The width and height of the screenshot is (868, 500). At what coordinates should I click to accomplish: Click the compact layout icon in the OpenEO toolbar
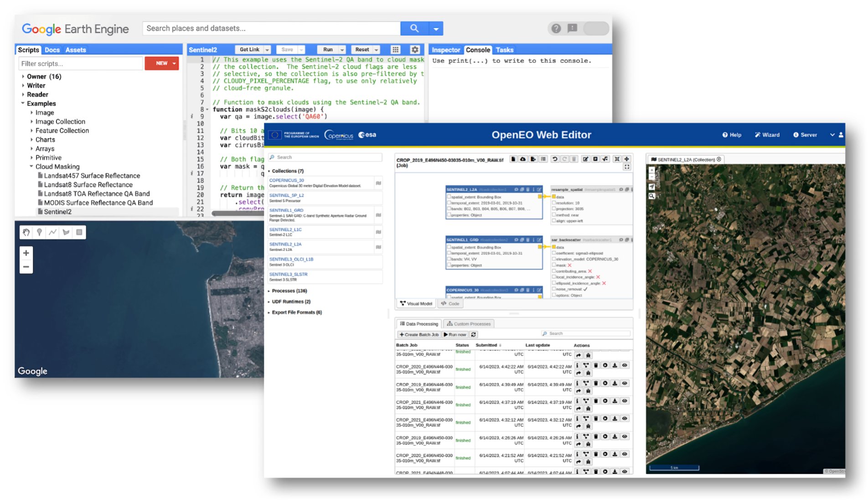click(x=617, y=159)
